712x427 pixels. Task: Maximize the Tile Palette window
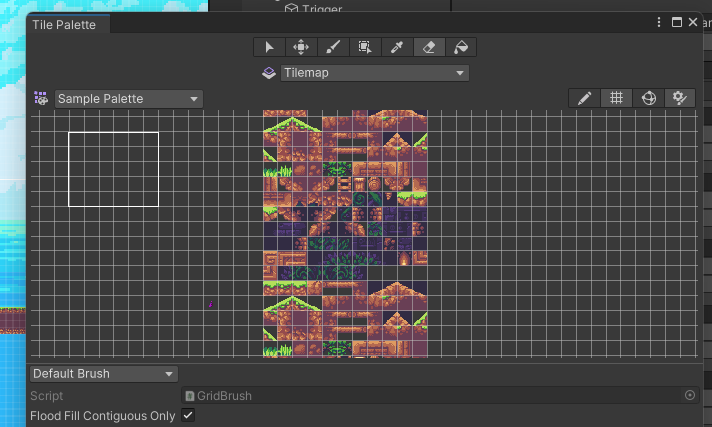677,22
